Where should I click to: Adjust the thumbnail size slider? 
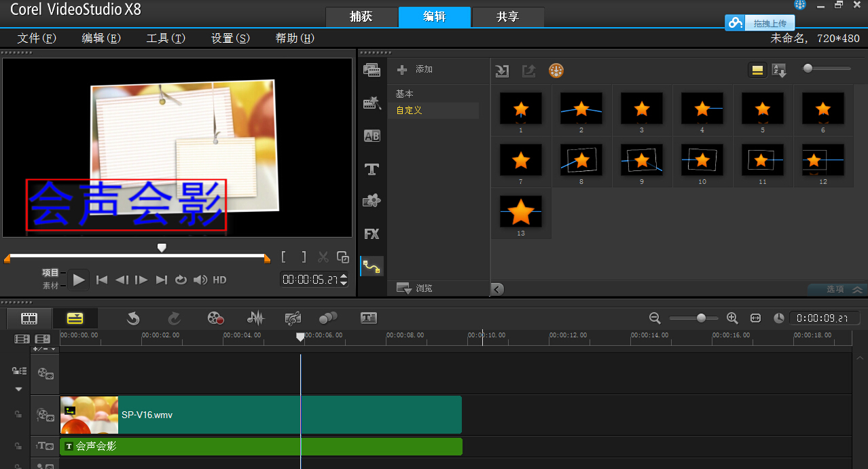(808, 68)
